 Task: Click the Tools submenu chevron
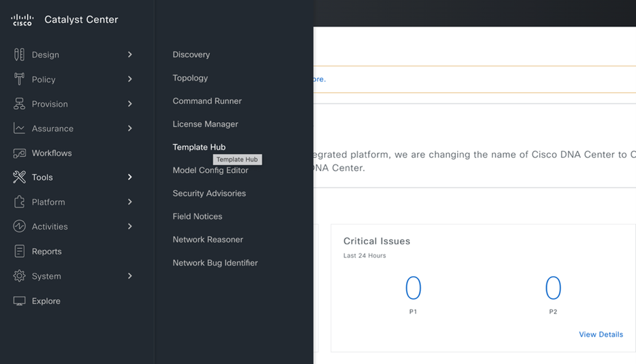(x=130, y=177)
